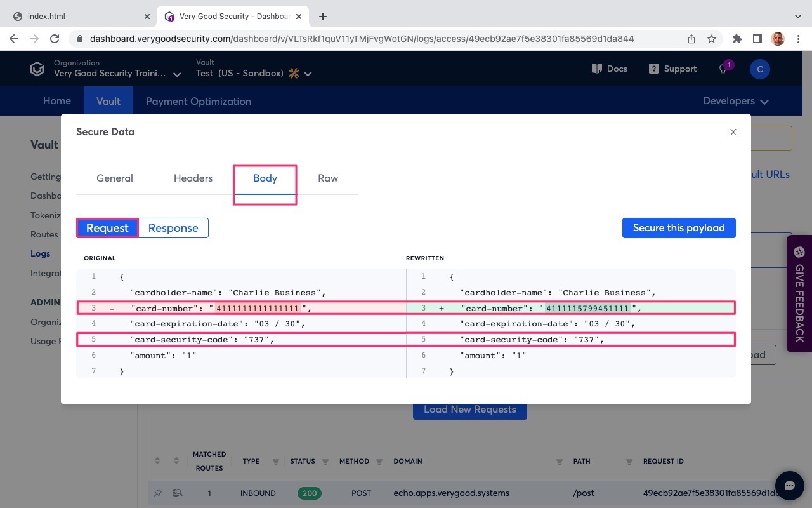Go to the Home nav tab
Image resolution: width=812 pixels, height=508 pixels.
[57, 101]
